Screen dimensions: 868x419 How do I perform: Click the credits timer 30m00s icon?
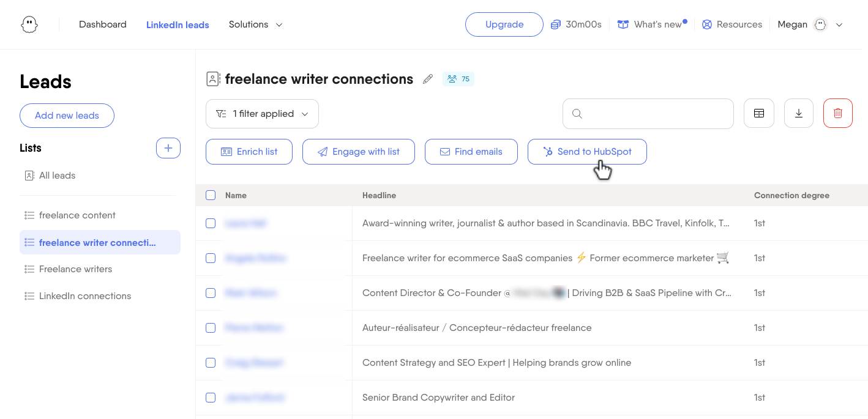556,24
